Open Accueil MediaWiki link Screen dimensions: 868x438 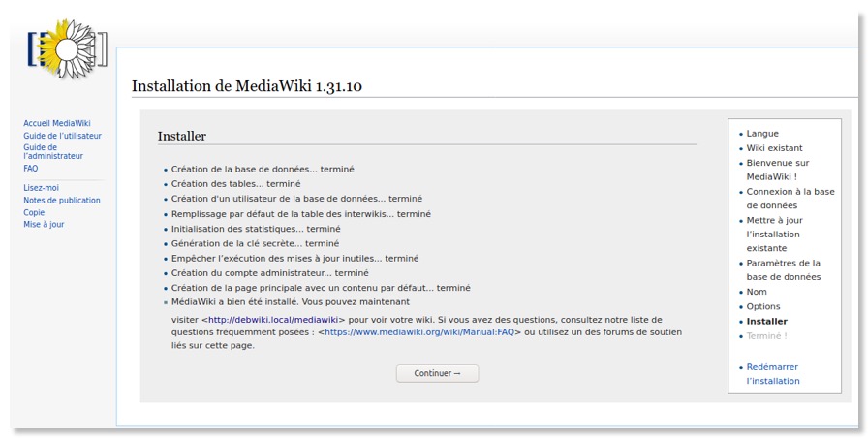pos(56,123)
